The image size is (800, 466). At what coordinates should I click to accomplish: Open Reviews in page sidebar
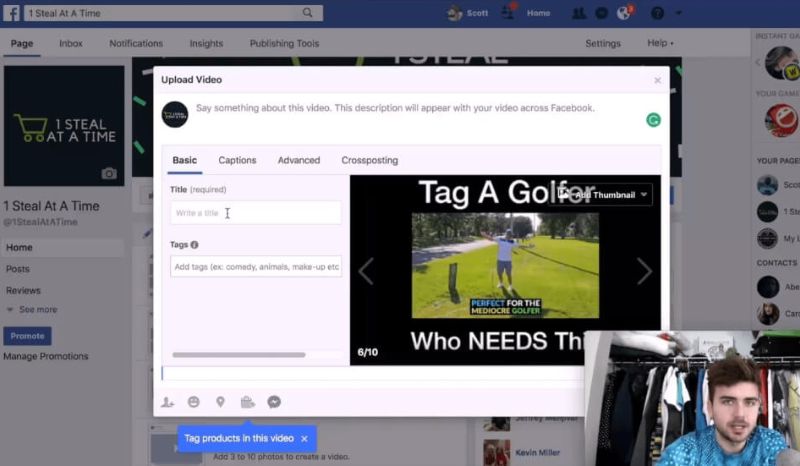tap(23, 290)
